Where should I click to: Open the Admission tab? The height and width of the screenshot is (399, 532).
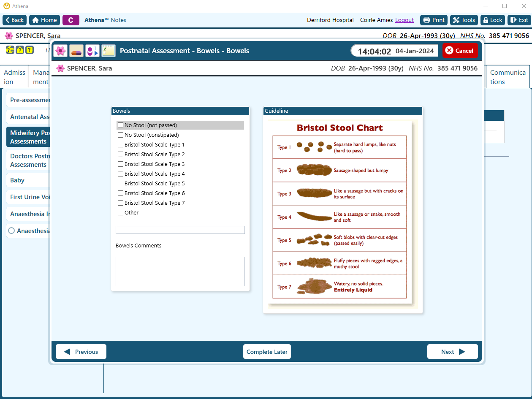[x=15, y=77]
